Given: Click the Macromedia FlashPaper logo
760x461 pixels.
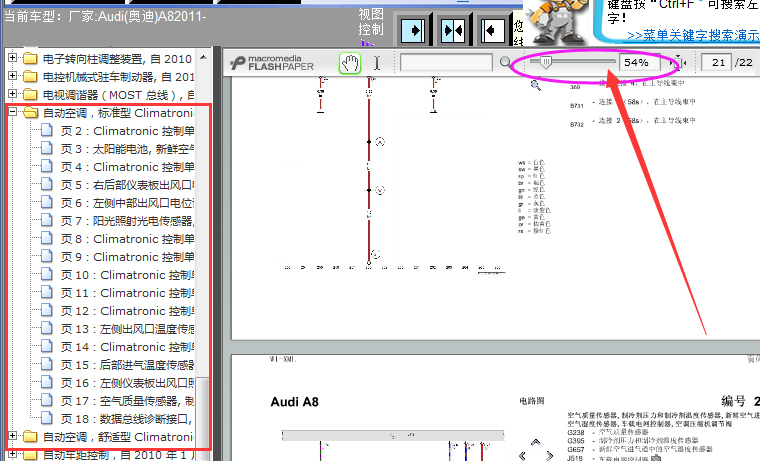Looking at the screenshot, I should pos(272,63).
